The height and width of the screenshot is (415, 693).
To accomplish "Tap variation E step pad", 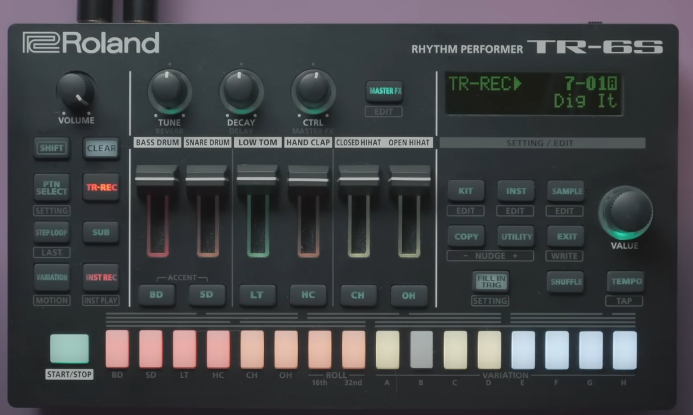I will [x=523, y=350].
